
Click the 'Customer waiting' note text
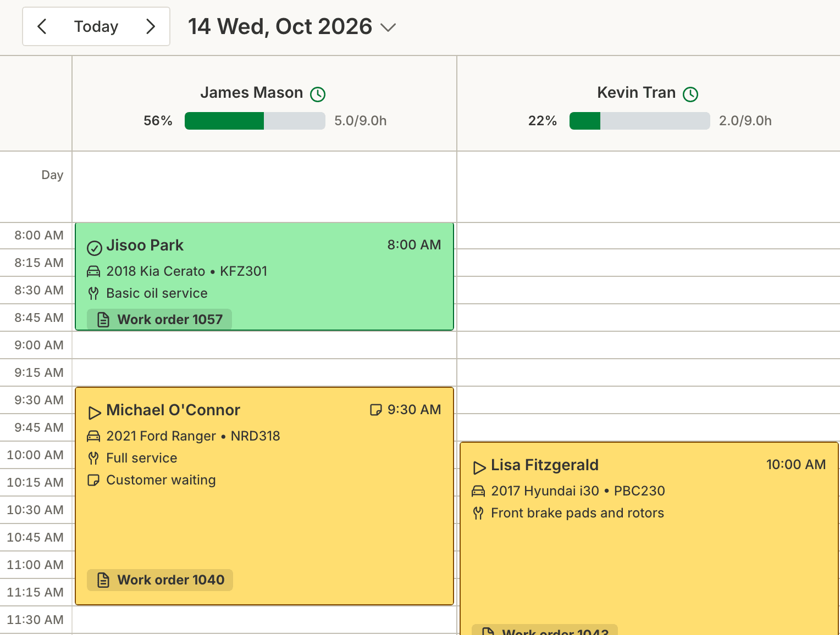pyautogui.click(x=161, y=480)
